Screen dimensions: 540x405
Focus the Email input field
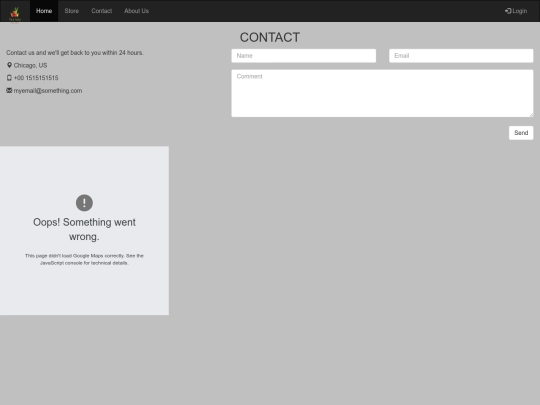(461, 56)
